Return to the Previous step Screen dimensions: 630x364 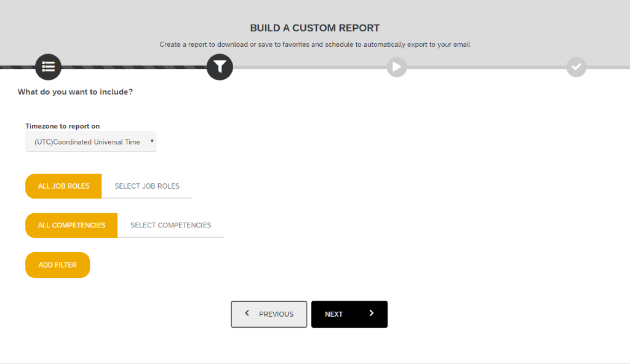(x=269, y=314)
